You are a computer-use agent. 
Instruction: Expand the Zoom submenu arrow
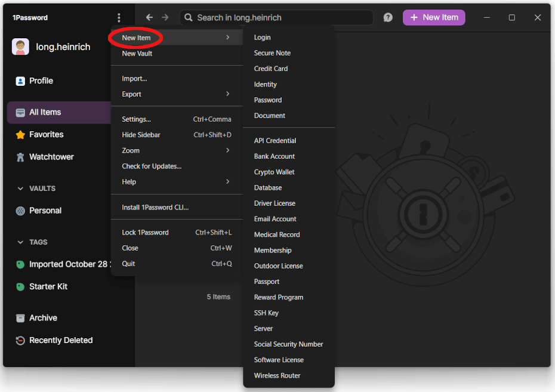227,150
